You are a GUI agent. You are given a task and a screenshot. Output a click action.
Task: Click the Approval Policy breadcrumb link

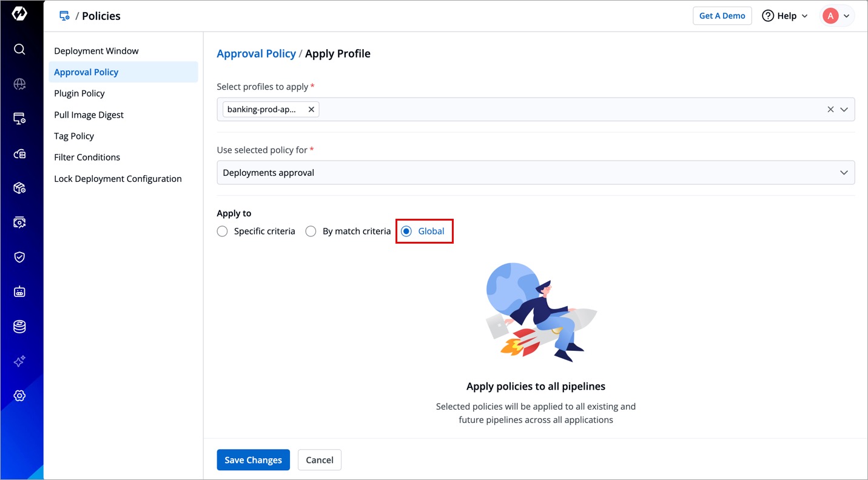click(x=256, y=53)
